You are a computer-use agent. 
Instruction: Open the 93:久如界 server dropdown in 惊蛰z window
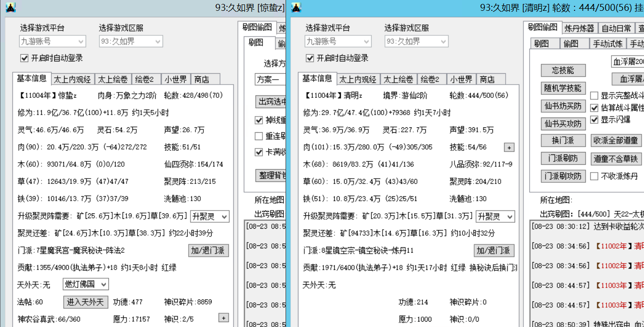(x=131, y=42)
